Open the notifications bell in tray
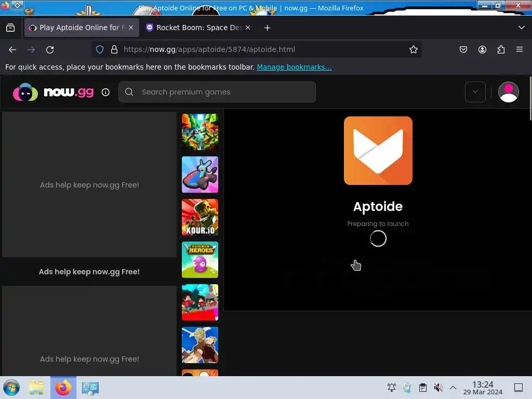Viewport: 532px width, 399px height. coord(392,388)
